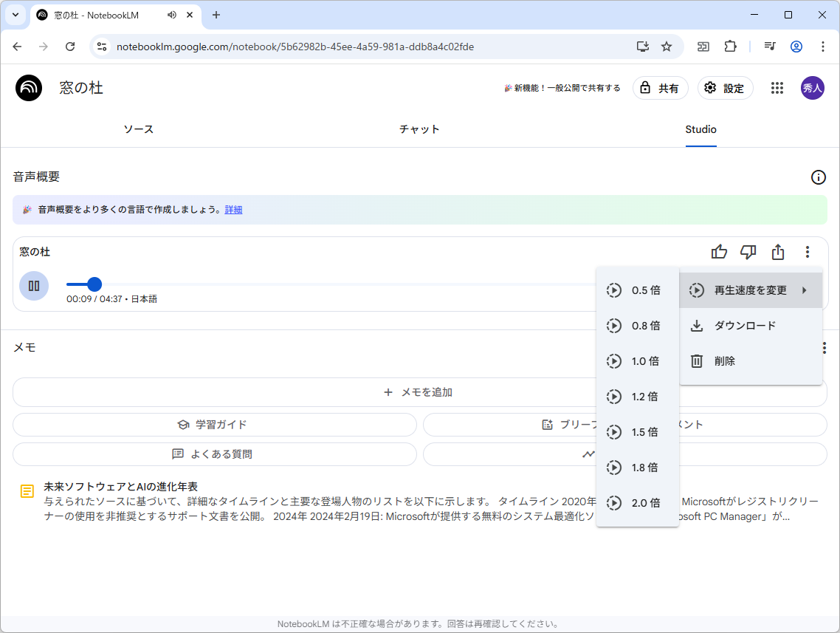Give a thumbs up to the audio overview
The image size is (840, 633).
[719, 252]
